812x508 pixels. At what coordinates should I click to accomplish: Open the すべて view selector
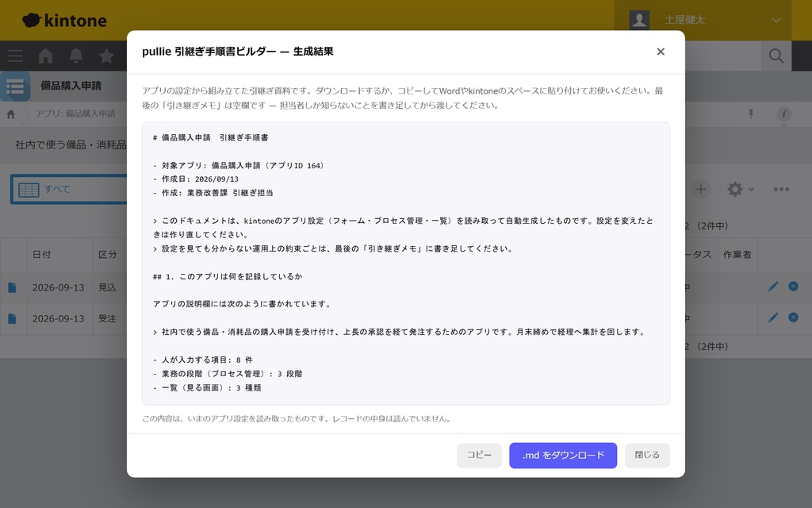point(70,189)
